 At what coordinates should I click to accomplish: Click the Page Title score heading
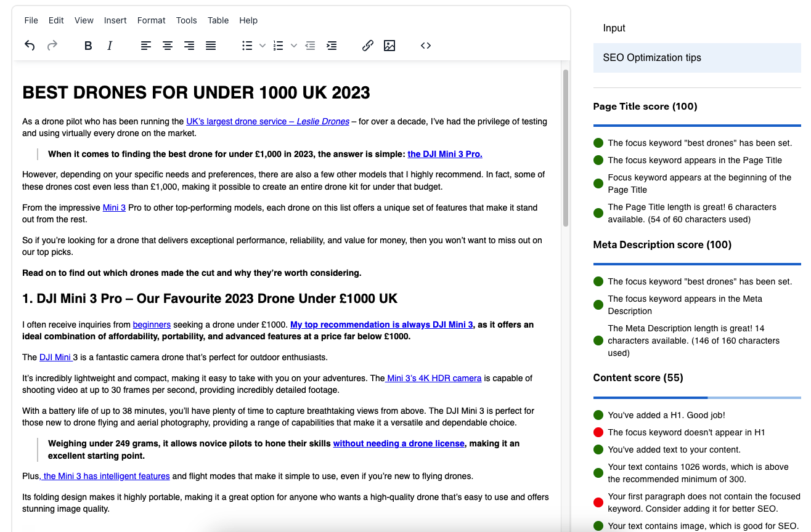pyautogui.click(x=645, y=107)
